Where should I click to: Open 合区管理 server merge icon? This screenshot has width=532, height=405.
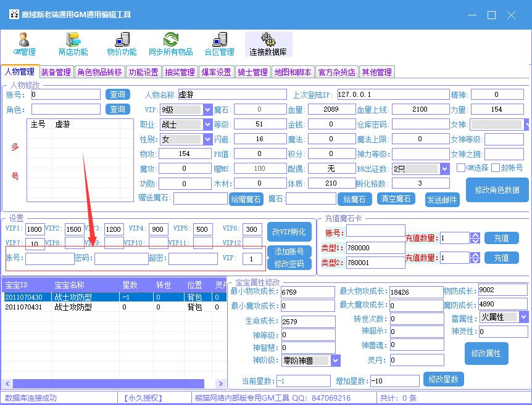[x=219, y=44]
